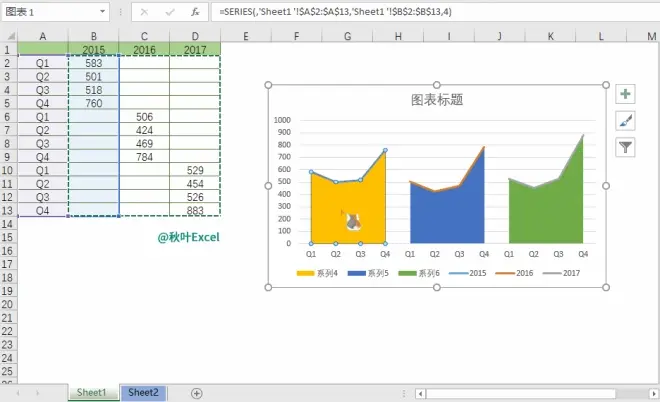
Task: Click cell containing 469
Action: click(144, 144)
